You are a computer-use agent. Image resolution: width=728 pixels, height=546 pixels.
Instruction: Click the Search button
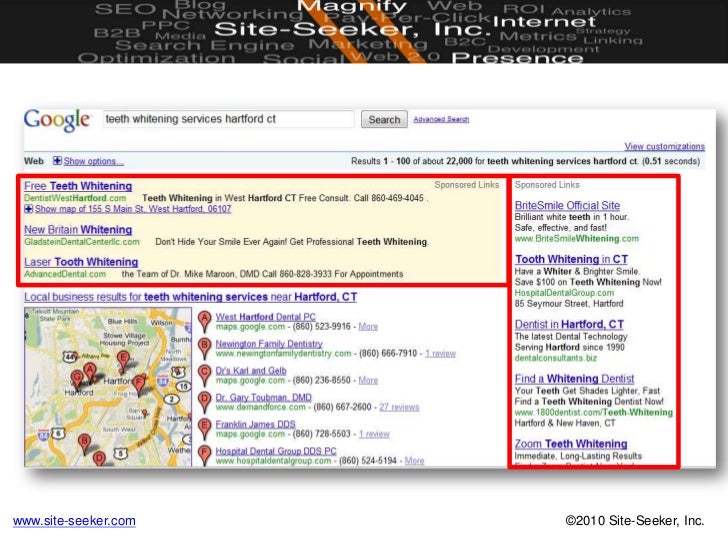[384, 119]
